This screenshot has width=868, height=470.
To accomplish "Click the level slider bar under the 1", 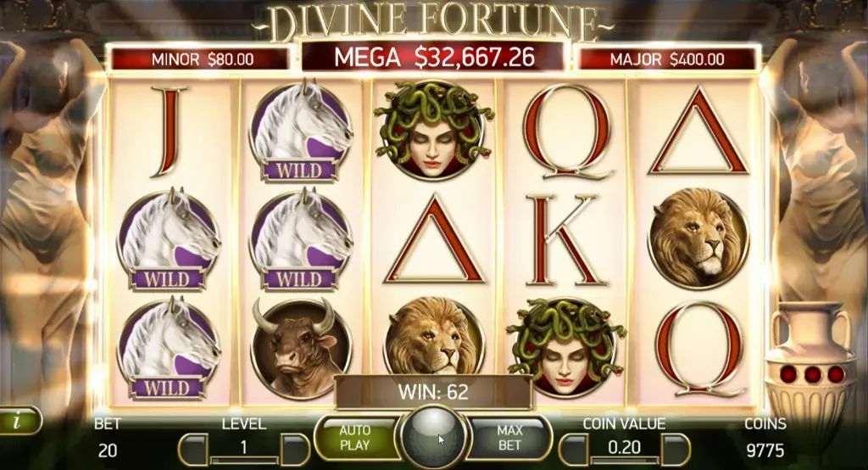I will click(244, 460).
